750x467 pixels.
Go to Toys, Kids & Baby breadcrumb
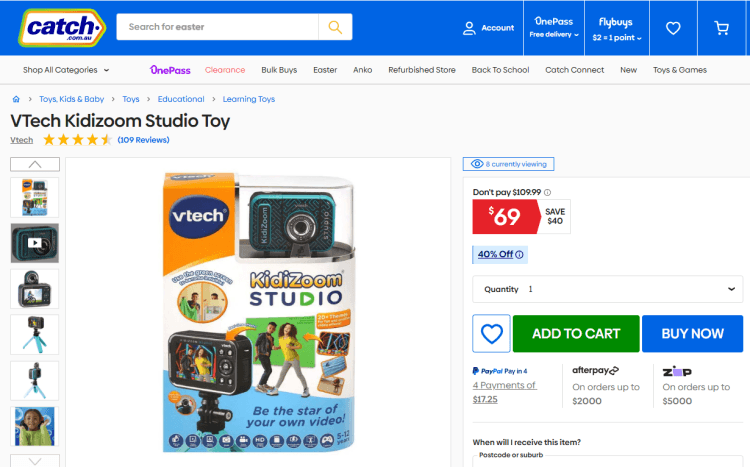point(71,99)
